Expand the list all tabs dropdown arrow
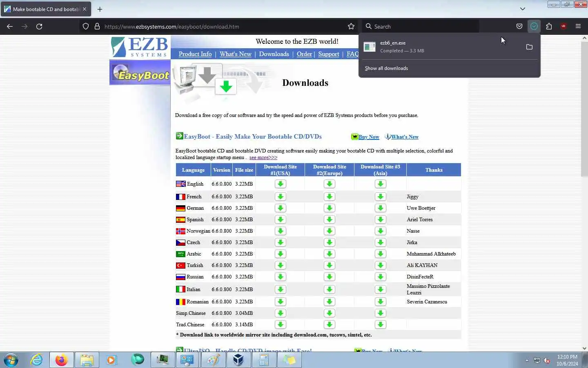Viewport: 588px width, 368px height. 522,9
